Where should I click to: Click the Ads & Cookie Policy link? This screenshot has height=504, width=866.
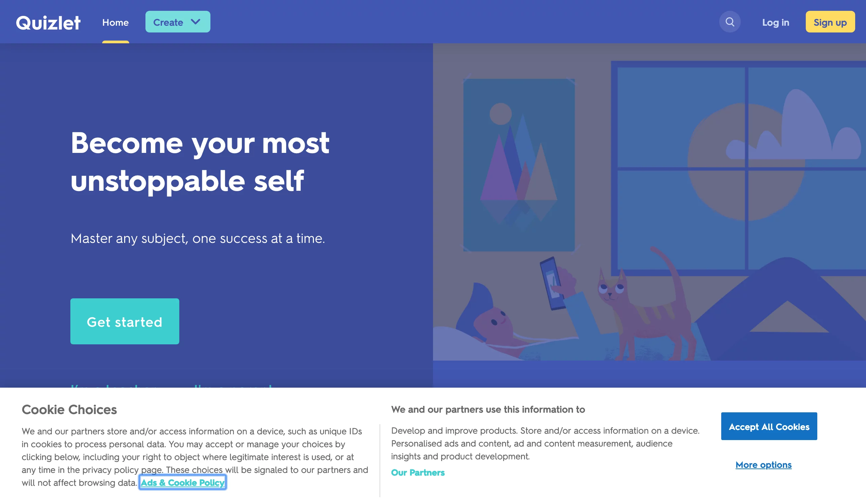[183, 482]
